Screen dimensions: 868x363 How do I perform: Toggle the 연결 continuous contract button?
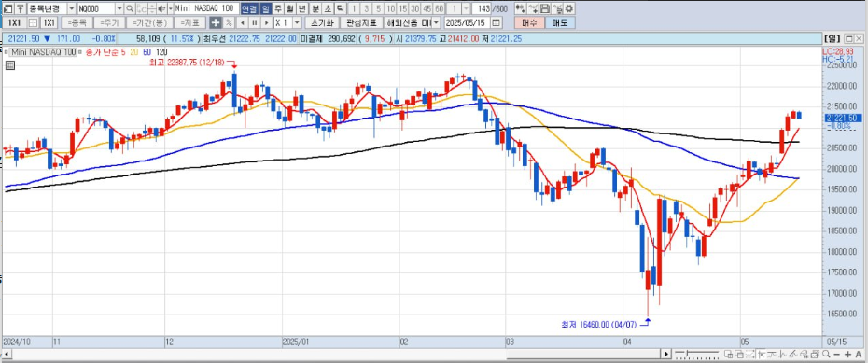pos(248,8)
